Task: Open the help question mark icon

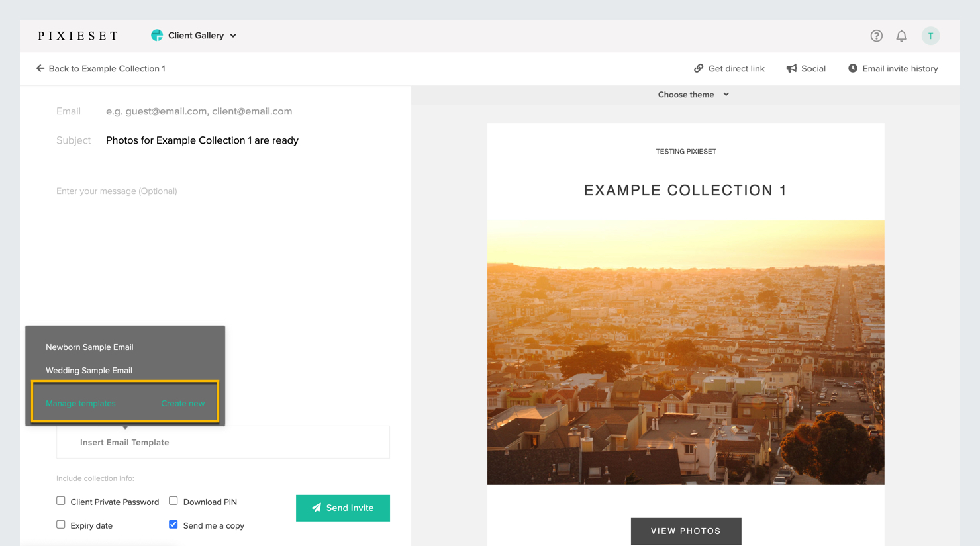Action: 876,36
